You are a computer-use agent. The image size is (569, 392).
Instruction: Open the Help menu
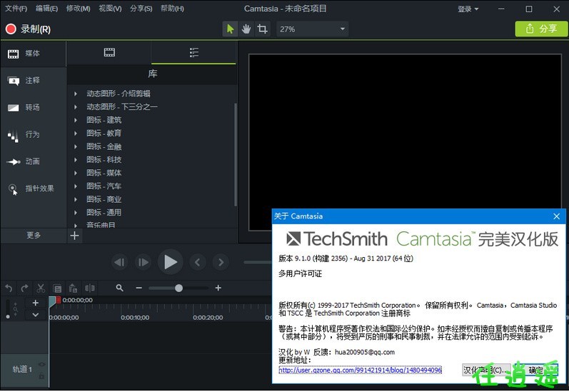tap(172, 9)
